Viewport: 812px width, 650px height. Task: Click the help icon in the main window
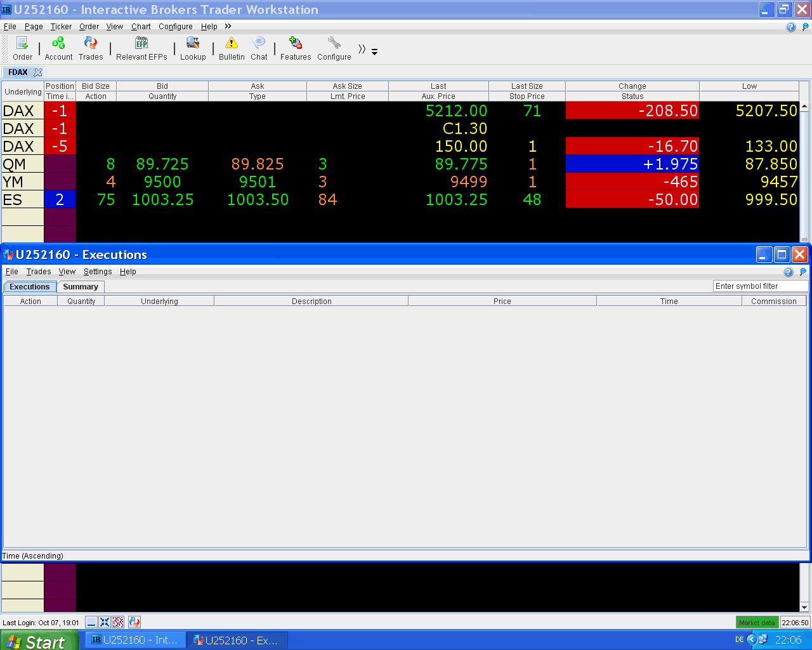click(x=790, y=27)
